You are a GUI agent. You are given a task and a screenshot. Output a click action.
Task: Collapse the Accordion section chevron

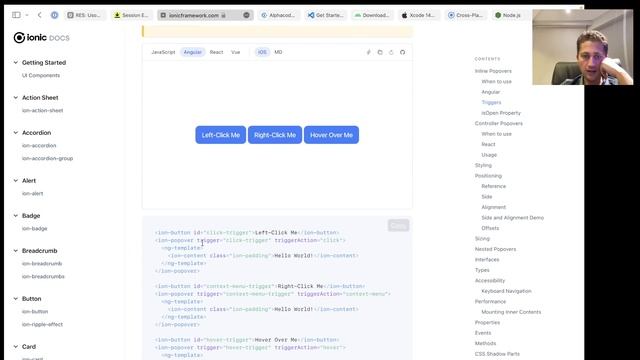click(16, 133)
